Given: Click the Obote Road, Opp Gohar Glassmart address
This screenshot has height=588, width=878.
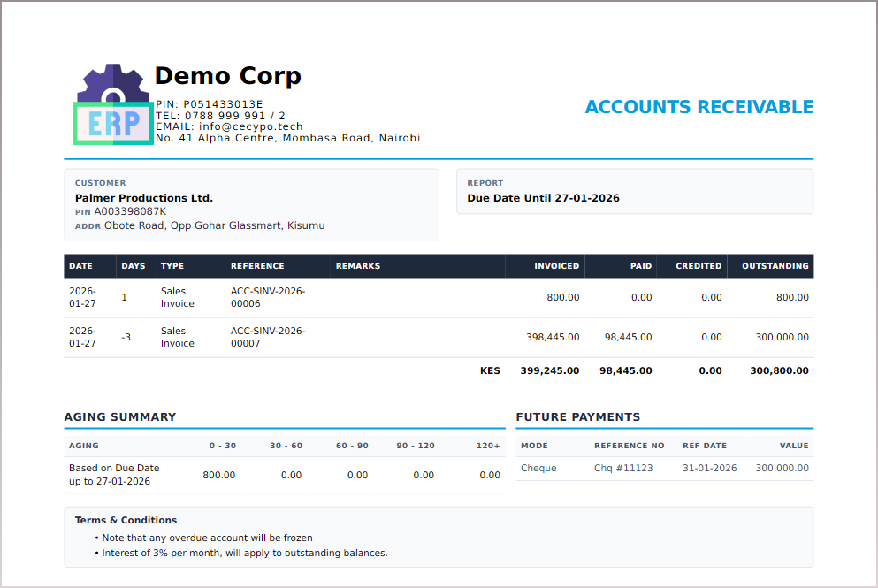Looking at the screenshot, I should coord(215,225).
